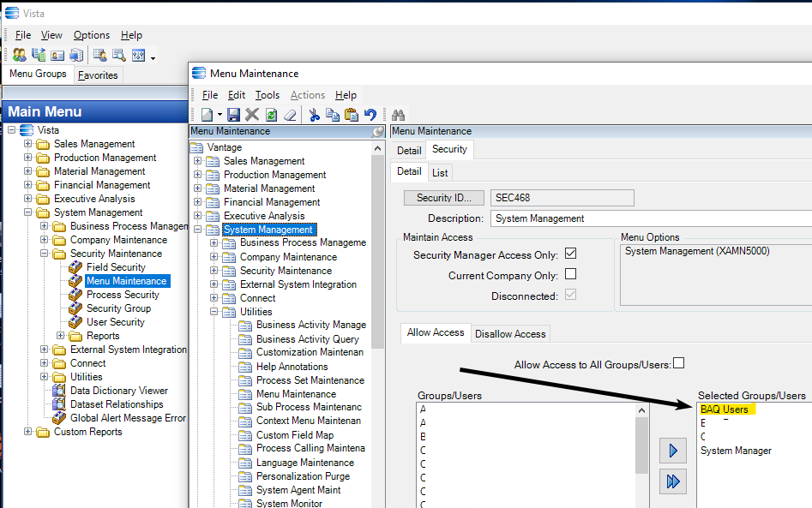Collapse Utilities node in Menu Maintenance tree

214,312
